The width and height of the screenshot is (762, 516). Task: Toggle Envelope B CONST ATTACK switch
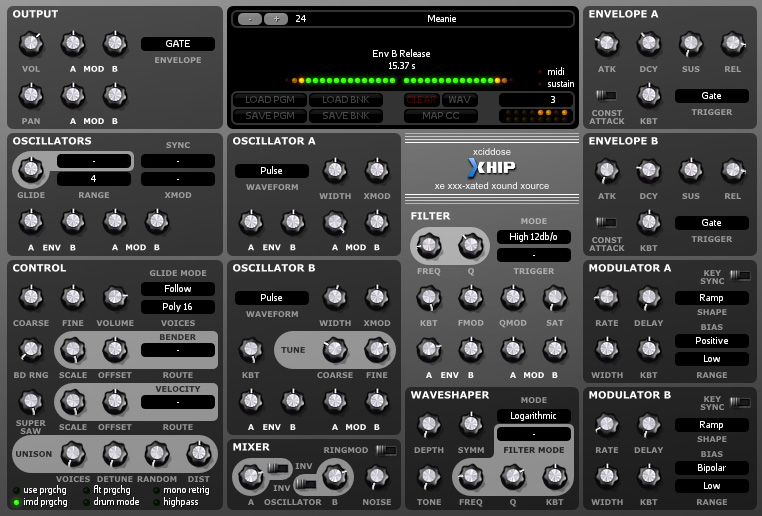pos(606,222)
